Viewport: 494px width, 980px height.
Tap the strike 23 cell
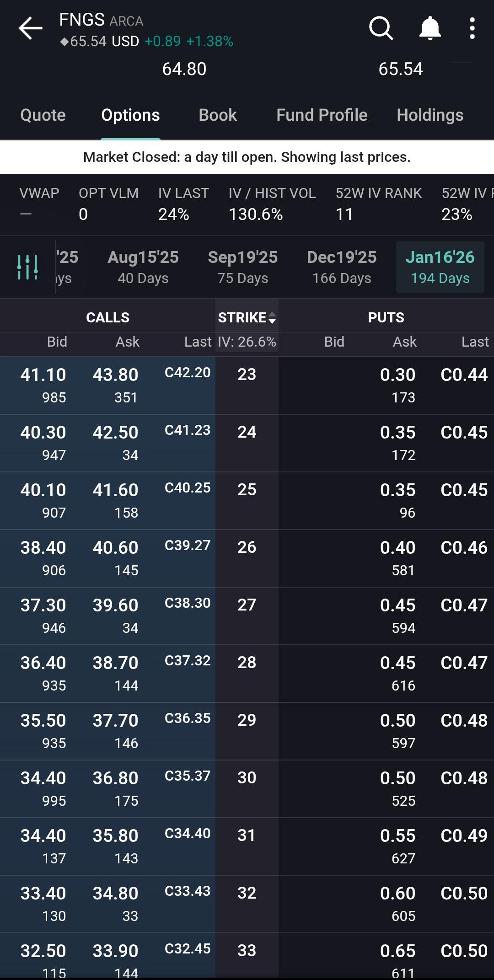(x=247, y=385)
